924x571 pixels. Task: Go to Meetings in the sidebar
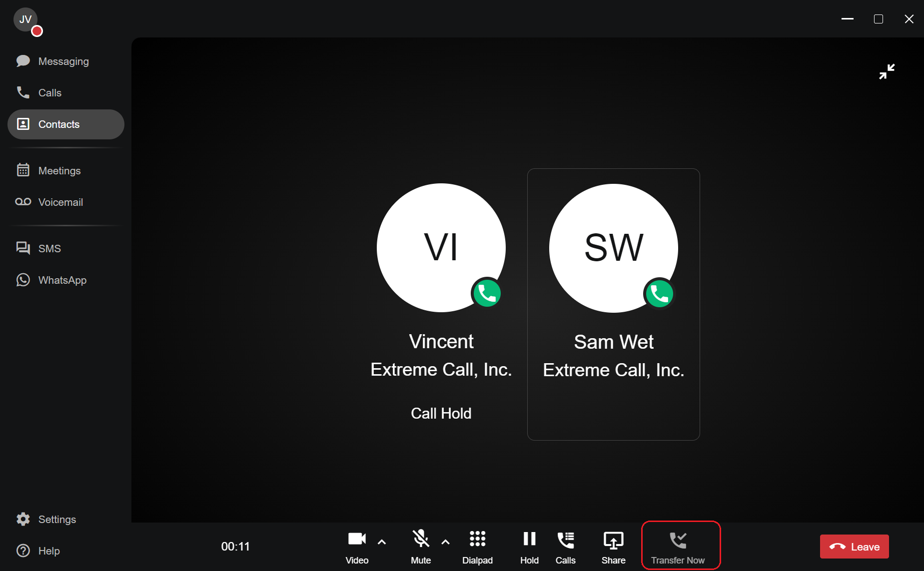coord(59,171)
